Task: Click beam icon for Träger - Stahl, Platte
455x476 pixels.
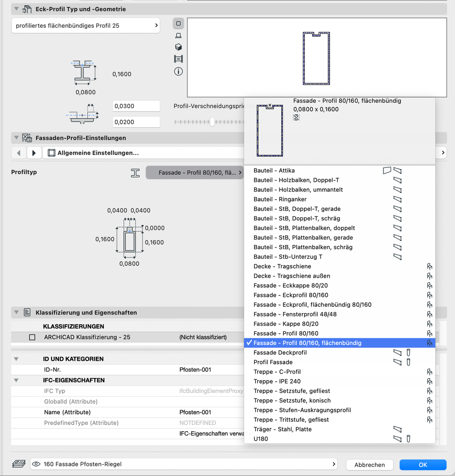Action: point(398,429)
